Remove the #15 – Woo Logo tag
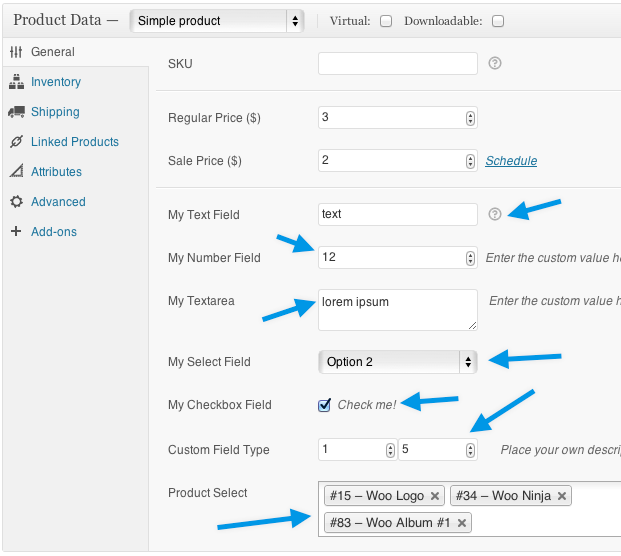 pyautogui.click(x=435, y=496)
